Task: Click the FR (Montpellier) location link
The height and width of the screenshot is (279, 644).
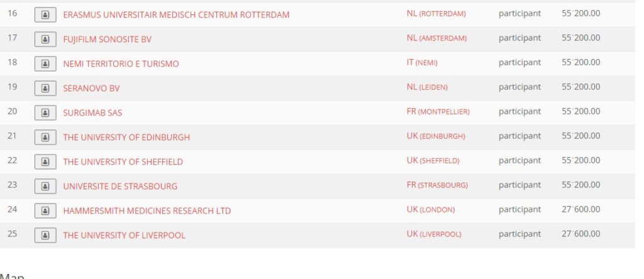Action: 438,112
